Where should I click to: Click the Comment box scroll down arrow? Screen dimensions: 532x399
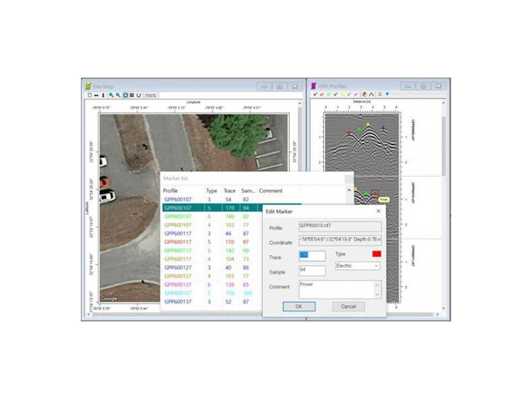point(377,294)
